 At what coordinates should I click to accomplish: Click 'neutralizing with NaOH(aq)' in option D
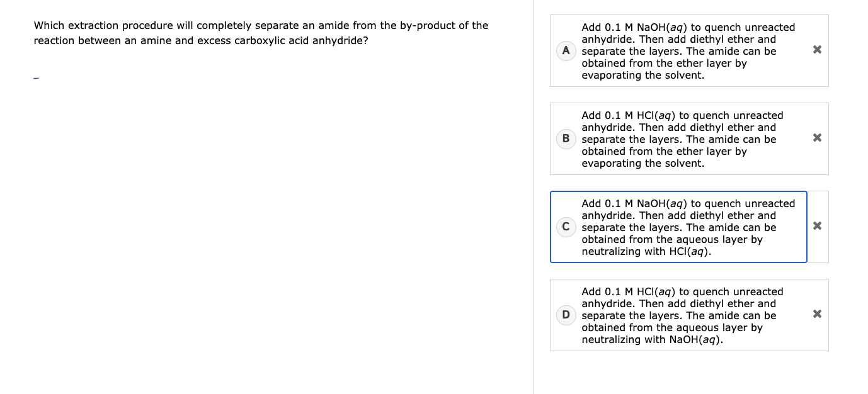pyautogui.click(x=652, y=340)
